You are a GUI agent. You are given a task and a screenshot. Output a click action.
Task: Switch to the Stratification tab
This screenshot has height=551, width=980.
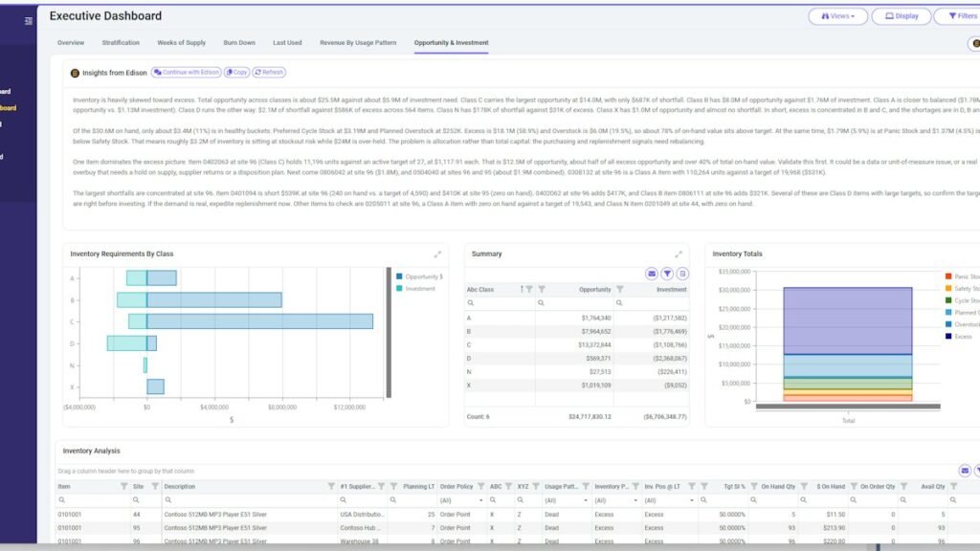click(121, 43)
